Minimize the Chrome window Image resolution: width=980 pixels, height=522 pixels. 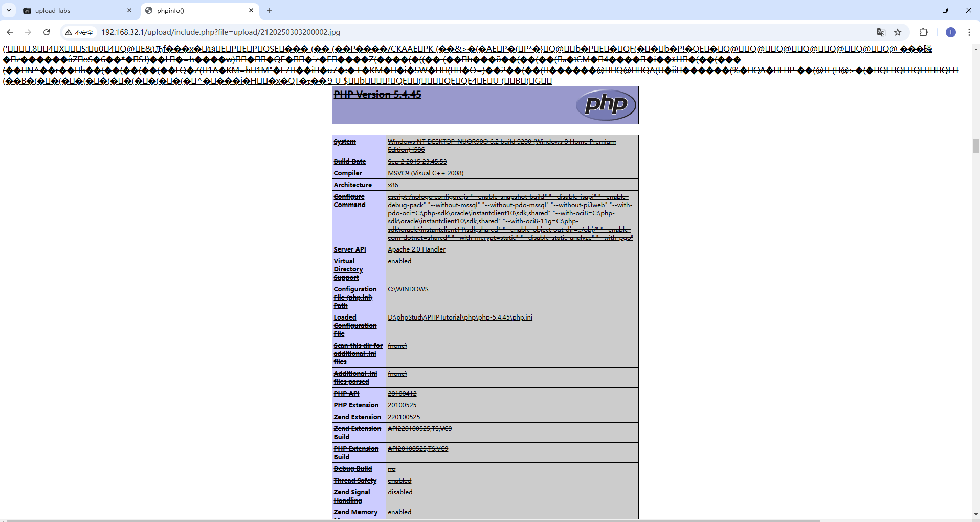(922, 10)
